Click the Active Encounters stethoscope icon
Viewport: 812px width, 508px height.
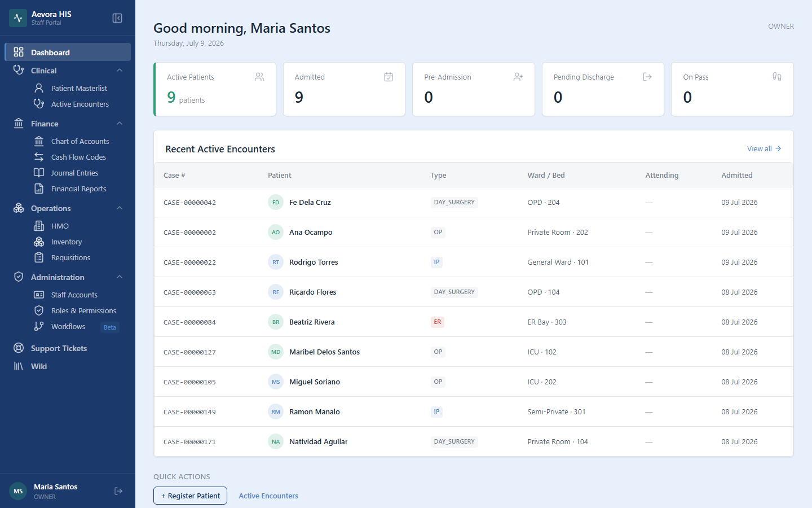(x=39, y=104)
